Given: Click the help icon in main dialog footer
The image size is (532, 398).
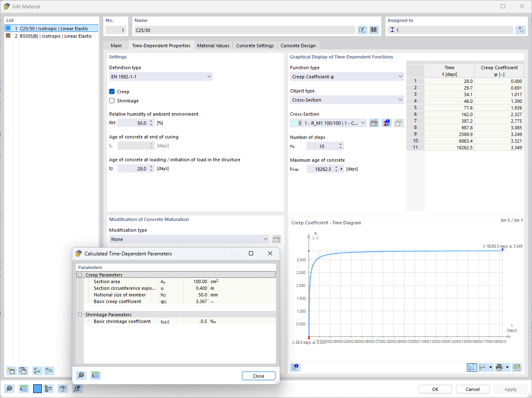Looking at the screenshot, I should [10, 388].
